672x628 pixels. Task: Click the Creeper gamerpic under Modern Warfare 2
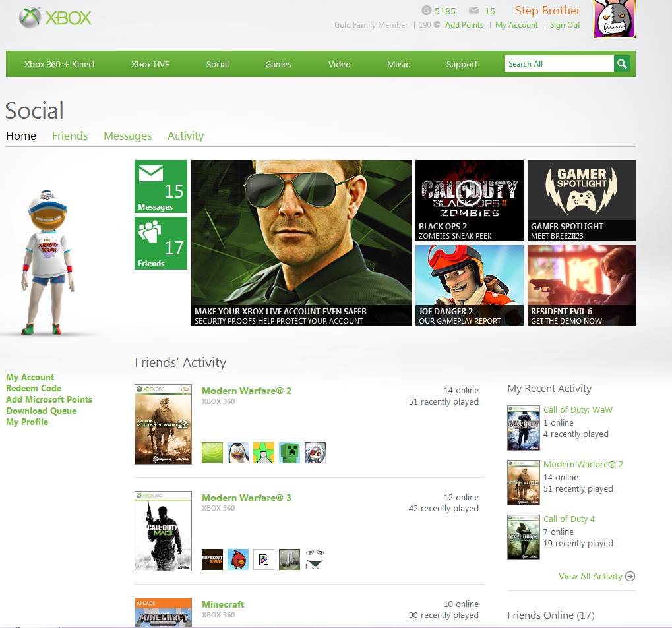point(290,453)
